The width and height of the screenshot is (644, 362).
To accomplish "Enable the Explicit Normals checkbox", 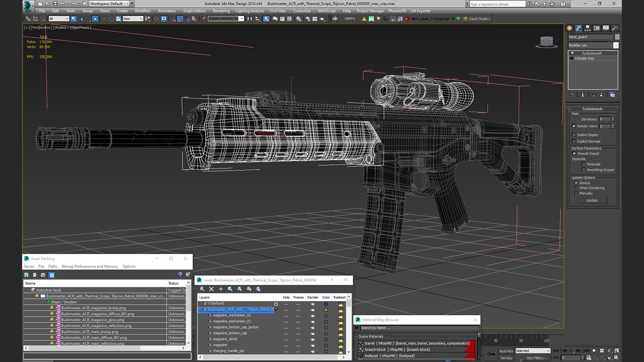I will click(574, 141).
